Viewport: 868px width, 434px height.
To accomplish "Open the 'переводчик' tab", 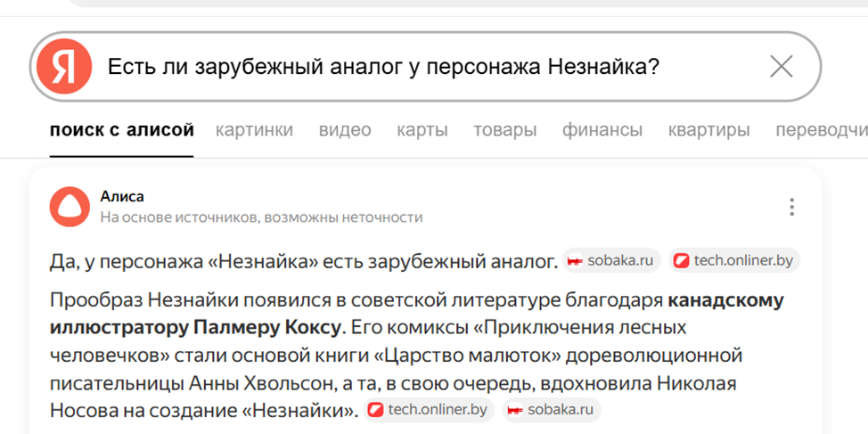I will tap(820, 130).
